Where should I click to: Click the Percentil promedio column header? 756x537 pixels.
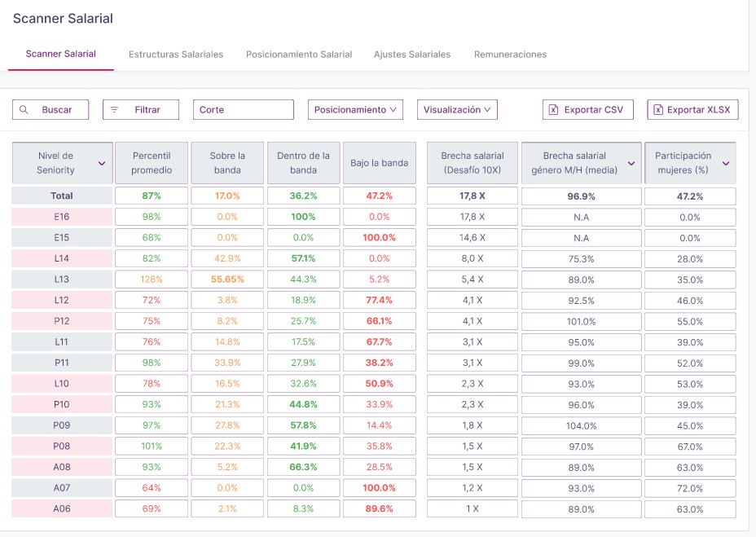pyautogui.click(x=152, y=163)
